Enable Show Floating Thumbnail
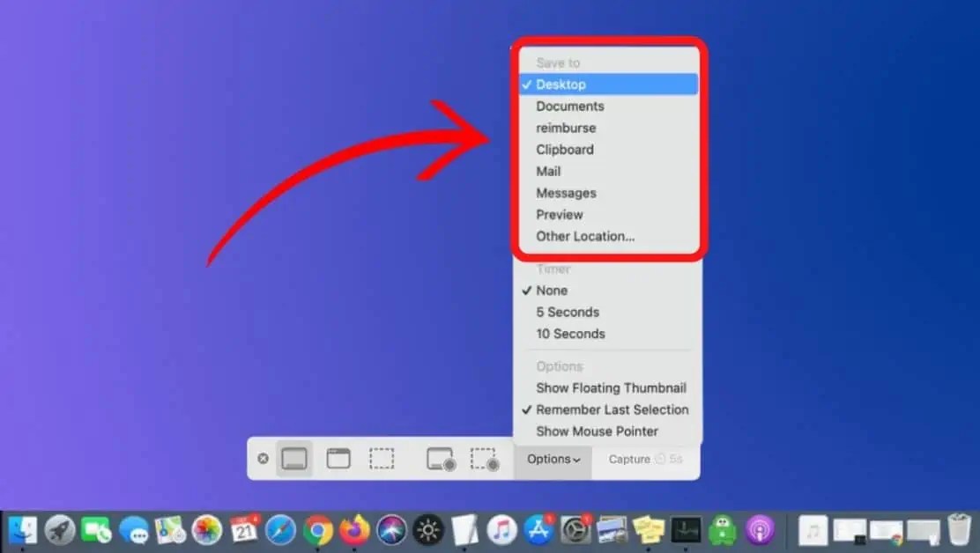Image resolution: width=980 pixels, height=553 pixels. click(x=611, y=387)
